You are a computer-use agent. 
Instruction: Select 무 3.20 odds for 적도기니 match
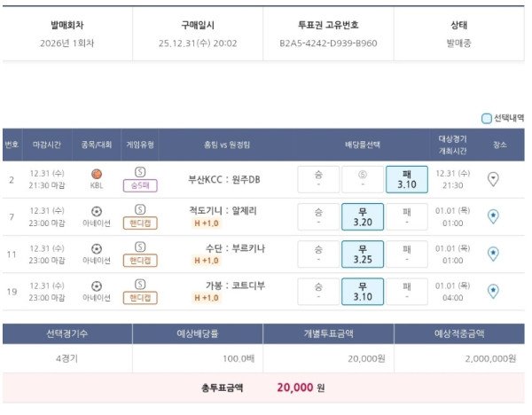(x=363, y=216)
